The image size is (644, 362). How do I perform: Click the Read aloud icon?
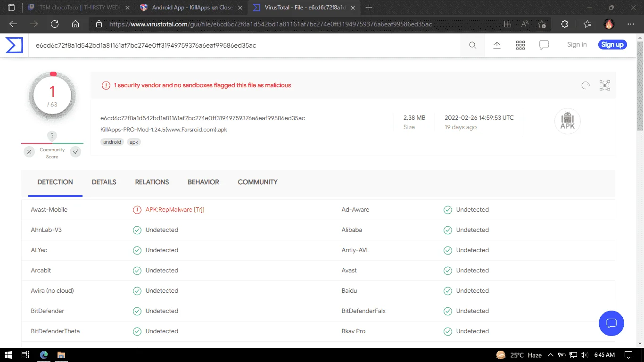(x=525, y=24)
